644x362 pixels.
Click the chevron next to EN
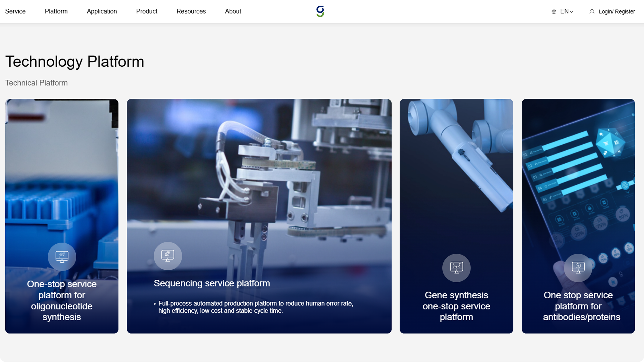point(572,12)
